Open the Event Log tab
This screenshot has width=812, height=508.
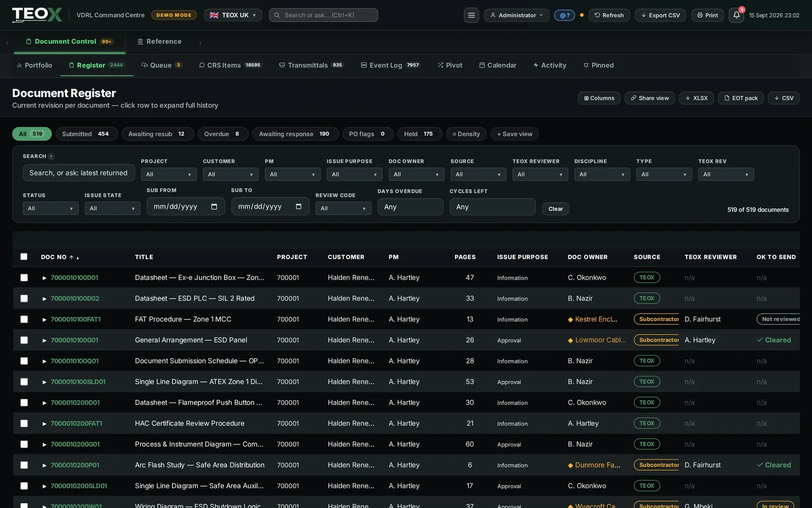[390, 65]
